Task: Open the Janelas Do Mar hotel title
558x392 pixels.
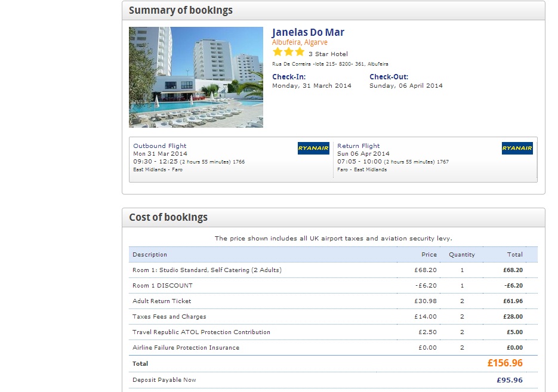Action: pos(308,32)
